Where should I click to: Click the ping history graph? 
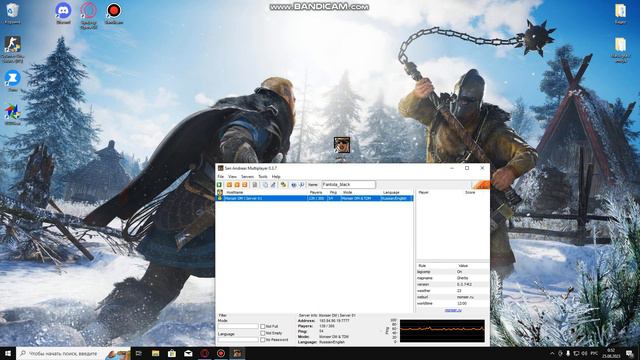click(442, 331)
